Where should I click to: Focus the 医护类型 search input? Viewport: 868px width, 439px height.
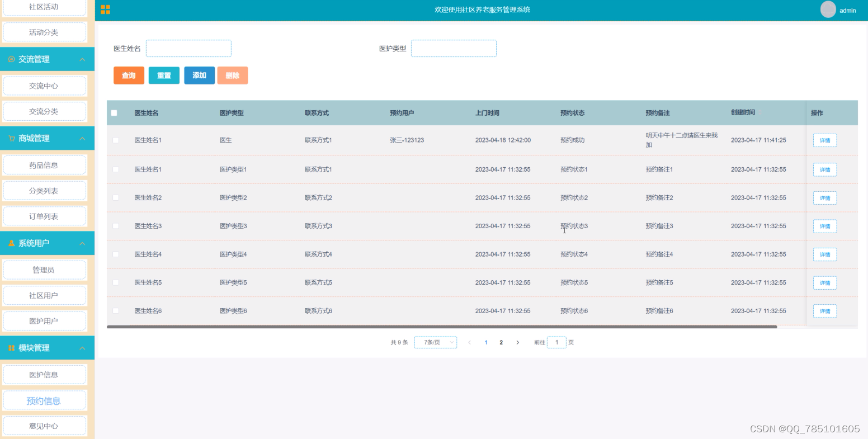[x=454, y=49]
